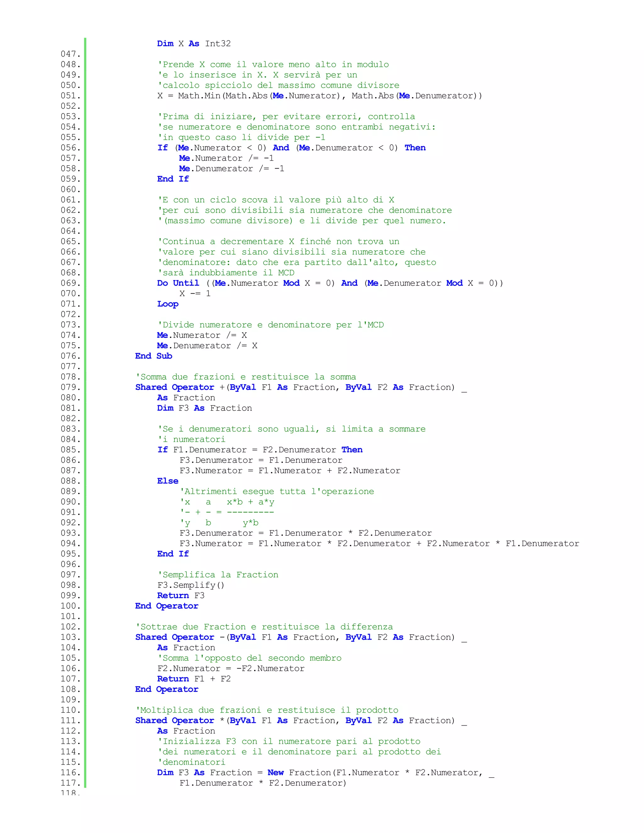Select the line 'Me.Denumerator /= X'
Screen dimensions: 644x833
click(x=207, y=345)
